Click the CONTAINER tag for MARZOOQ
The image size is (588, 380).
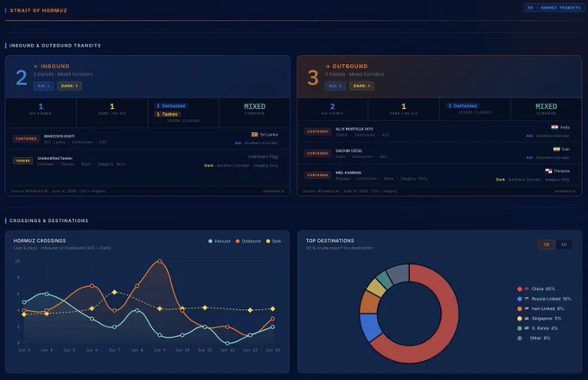(x=26, y=138)
